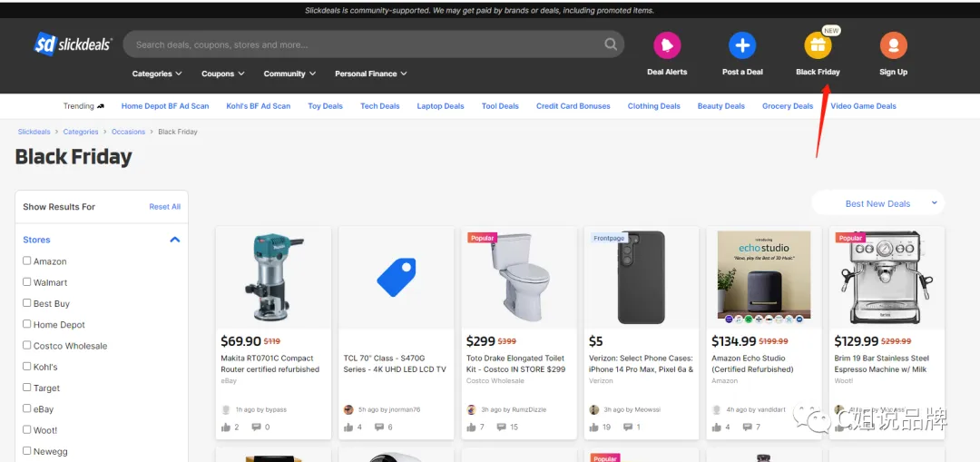Go to Tech Deals
The image size is (980, 462).
pos(380,106)
